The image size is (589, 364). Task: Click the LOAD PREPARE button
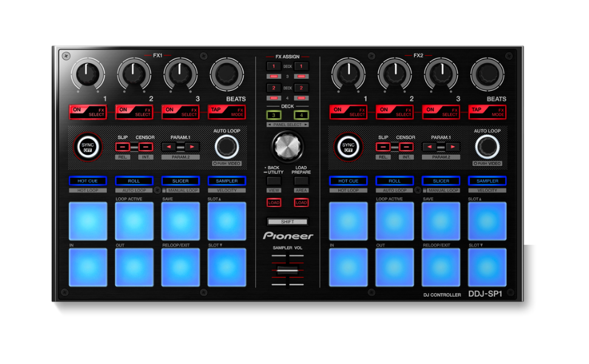[301, 181]
